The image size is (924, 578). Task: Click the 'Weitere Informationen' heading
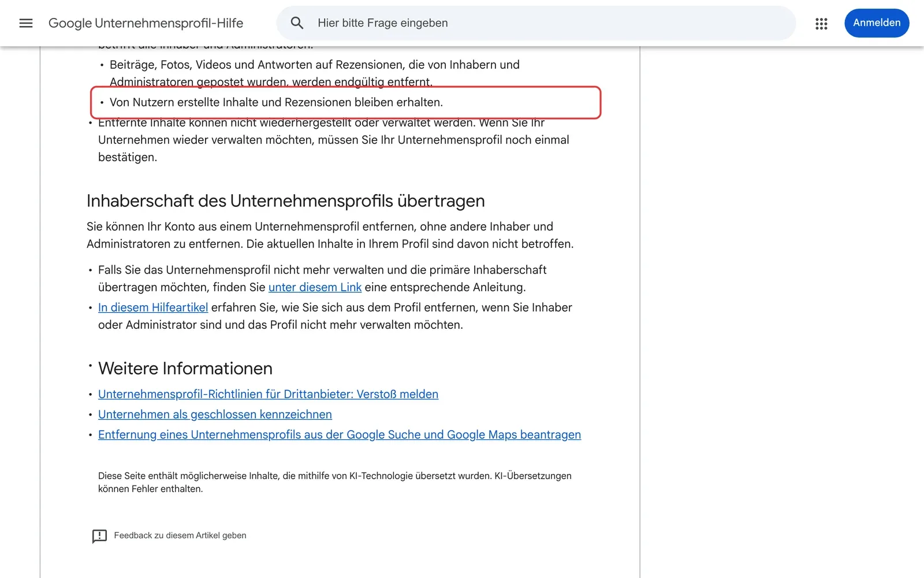coord(185,368)
